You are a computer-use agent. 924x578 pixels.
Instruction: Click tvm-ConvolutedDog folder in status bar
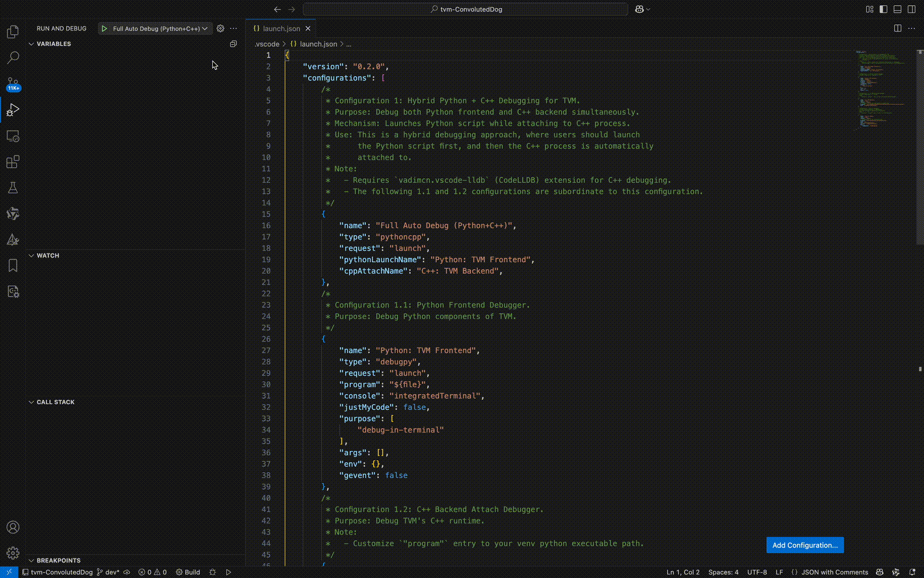click(x=57, y=572)
